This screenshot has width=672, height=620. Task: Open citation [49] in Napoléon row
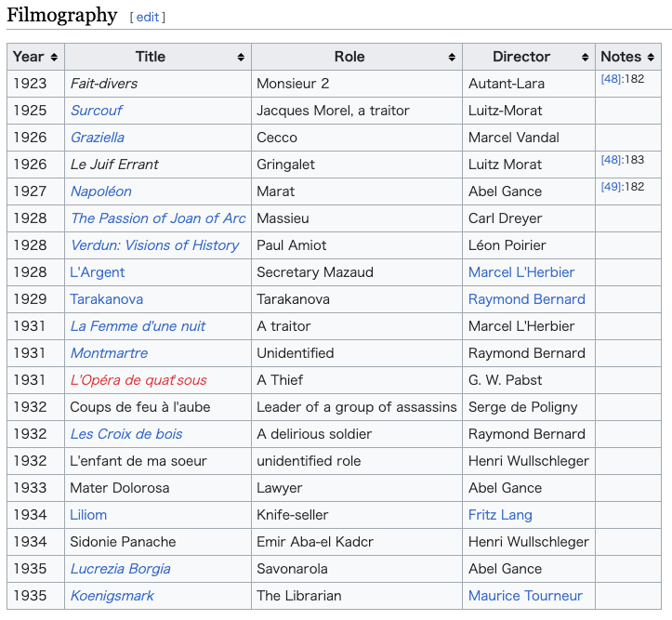click(x=611, y=187)
